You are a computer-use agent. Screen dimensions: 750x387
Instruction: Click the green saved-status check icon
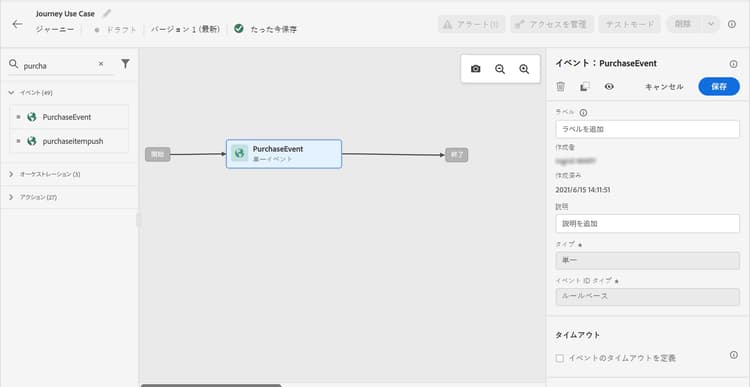click(x=239, y=29)
